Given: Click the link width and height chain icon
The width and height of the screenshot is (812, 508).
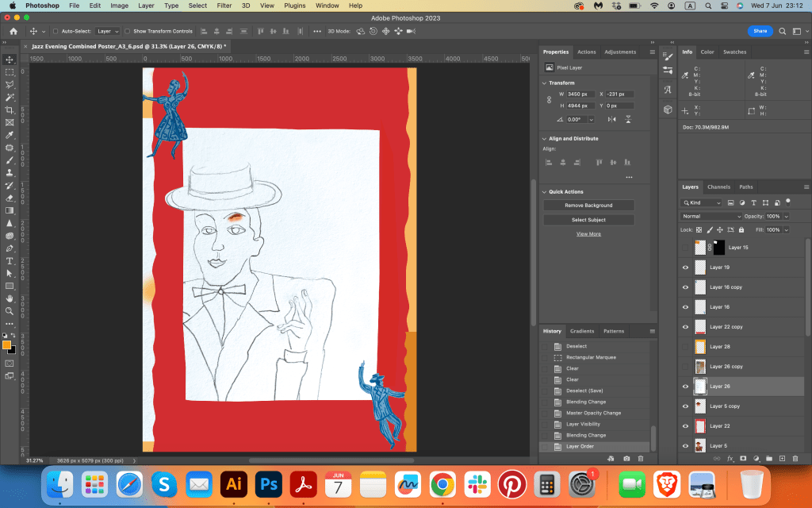Looking at the screenshot, I should [549, 100].
